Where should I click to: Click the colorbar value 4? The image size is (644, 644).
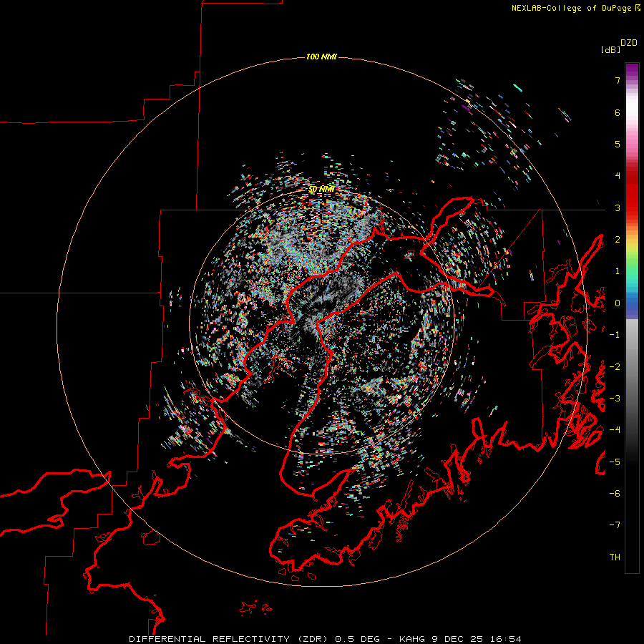618,176
